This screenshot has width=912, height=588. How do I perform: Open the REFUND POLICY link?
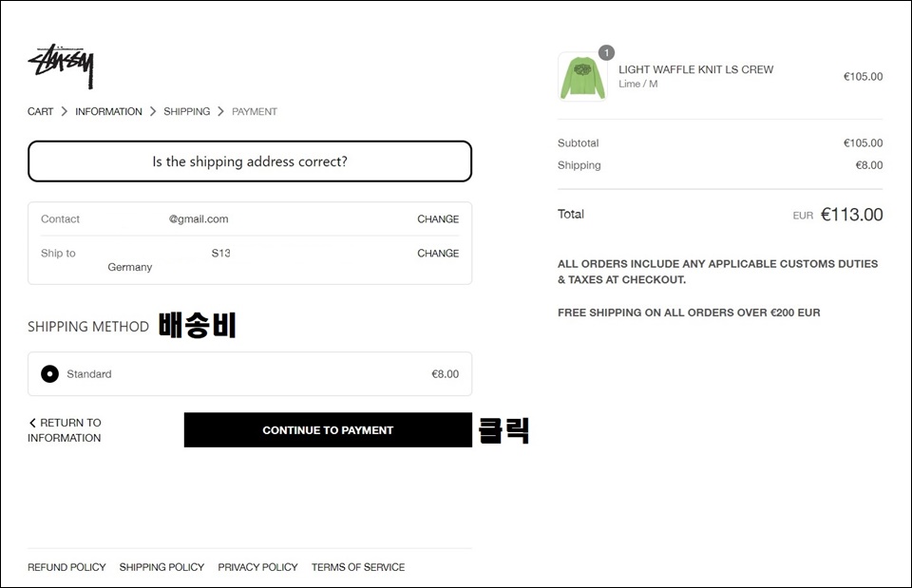pos(66,567)
